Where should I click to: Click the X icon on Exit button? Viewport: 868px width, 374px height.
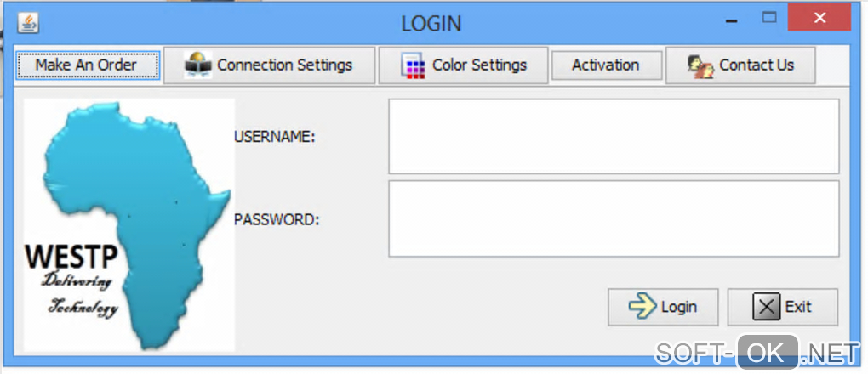767,307
